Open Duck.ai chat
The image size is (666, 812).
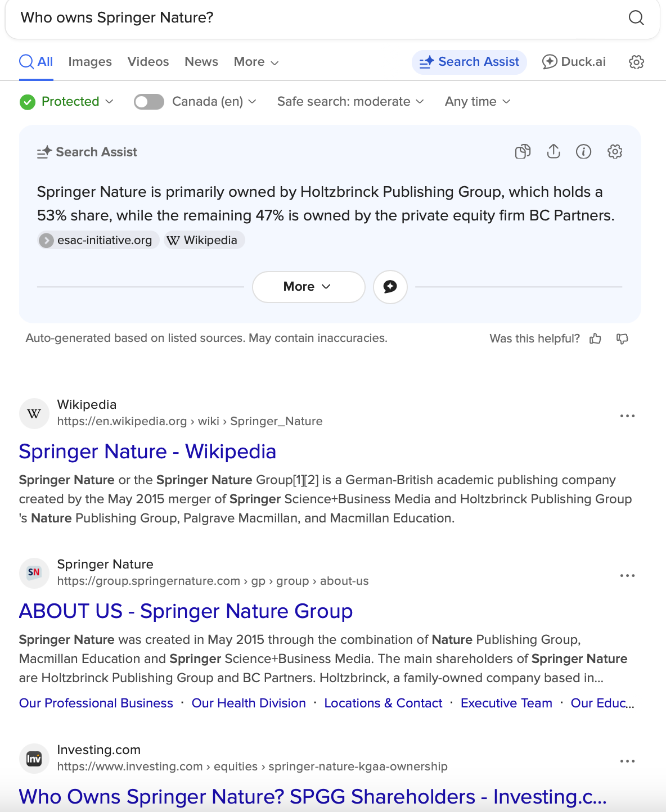coord(574,62)
